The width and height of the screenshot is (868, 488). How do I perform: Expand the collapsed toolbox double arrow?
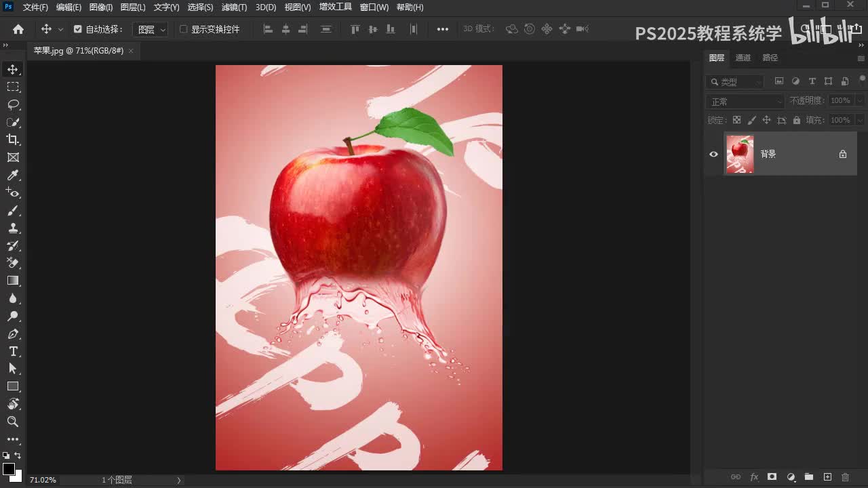pyautogui.click(x=5, y=45)
